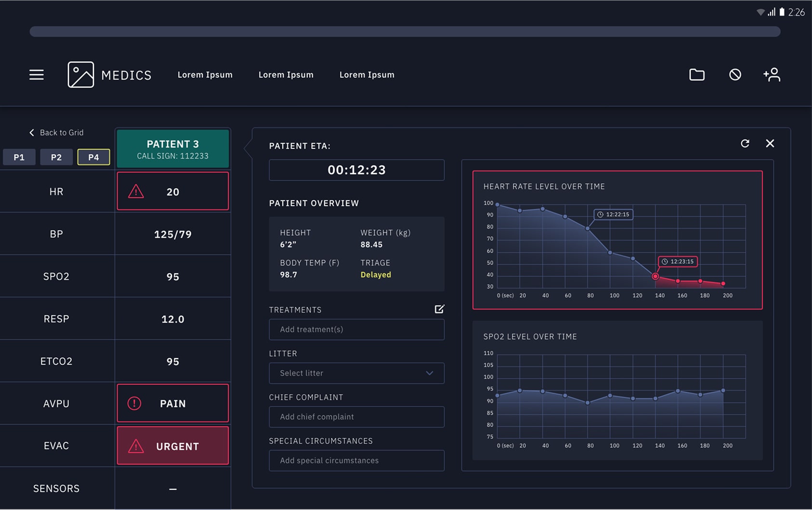Click the AVPU pain alert icon
Image resolution: width=812 pixels, height=510 pixels.
(134, 403)
